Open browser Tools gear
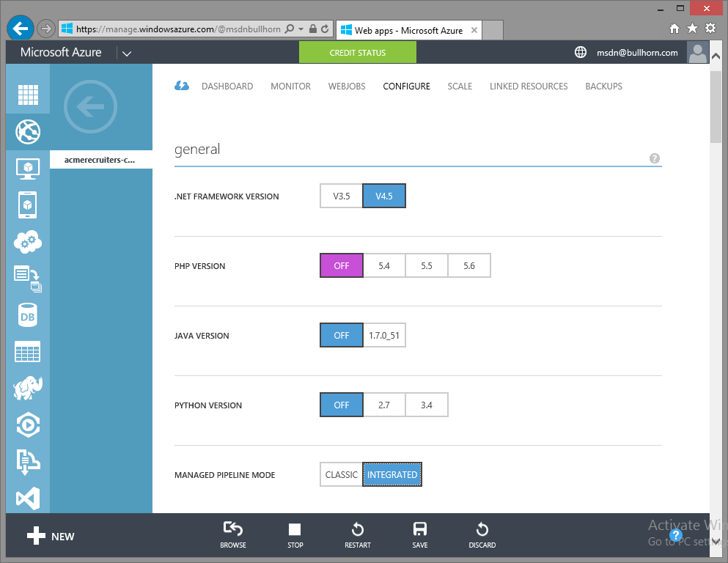The image size is (728, 563). tap(711, 29)
